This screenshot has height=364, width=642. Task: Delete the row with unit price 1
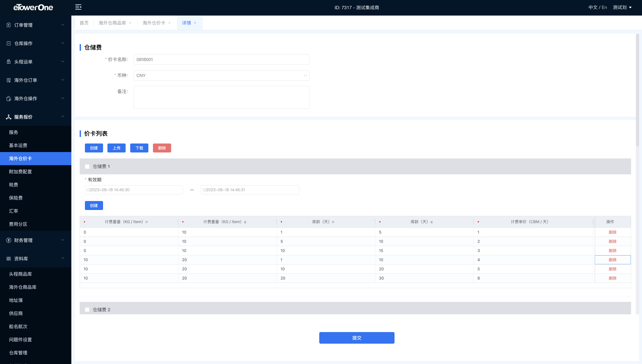(x=612, y=232)
